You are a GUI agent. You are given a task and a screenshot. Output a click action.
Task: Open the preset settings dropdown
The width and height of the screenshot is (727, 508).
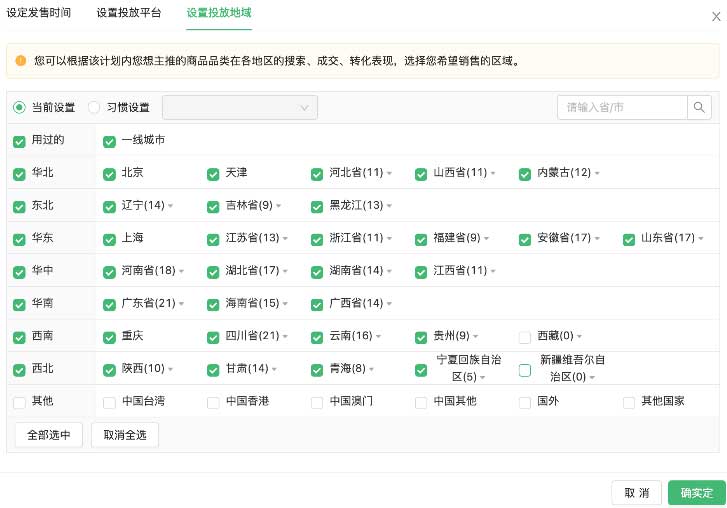pos(240,108)
